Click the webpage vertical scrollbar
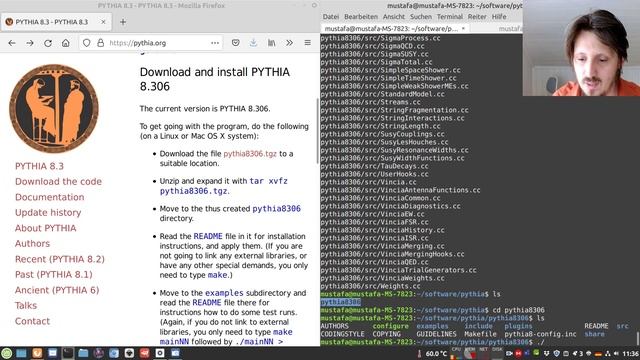This screenshot has width=640, height=360. pos(317,131)
